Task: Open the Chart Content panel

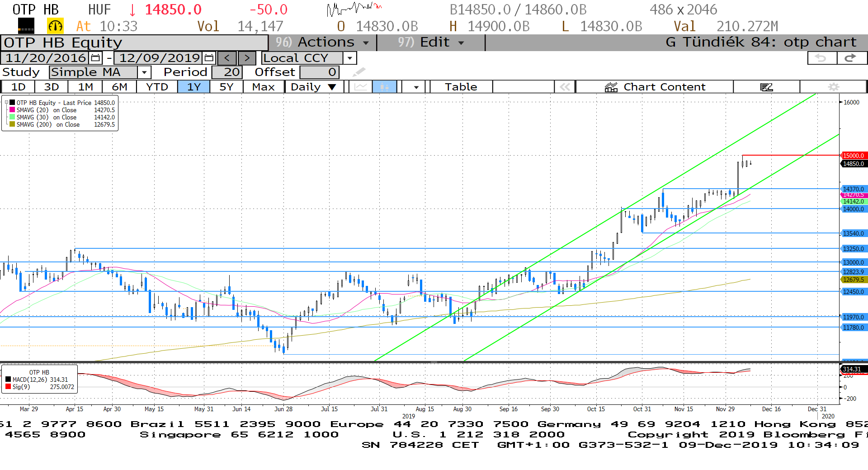Action: click(655, 87)
